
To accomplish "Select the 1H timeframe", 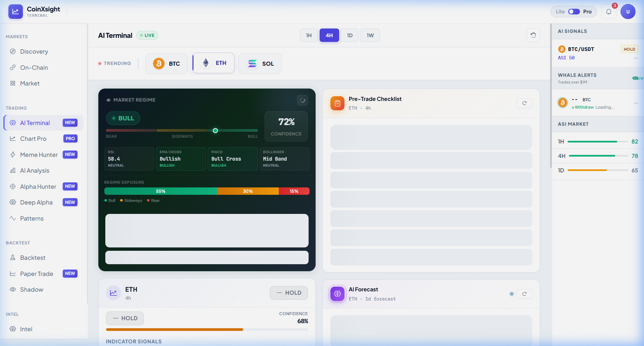I will click(309, 35).
